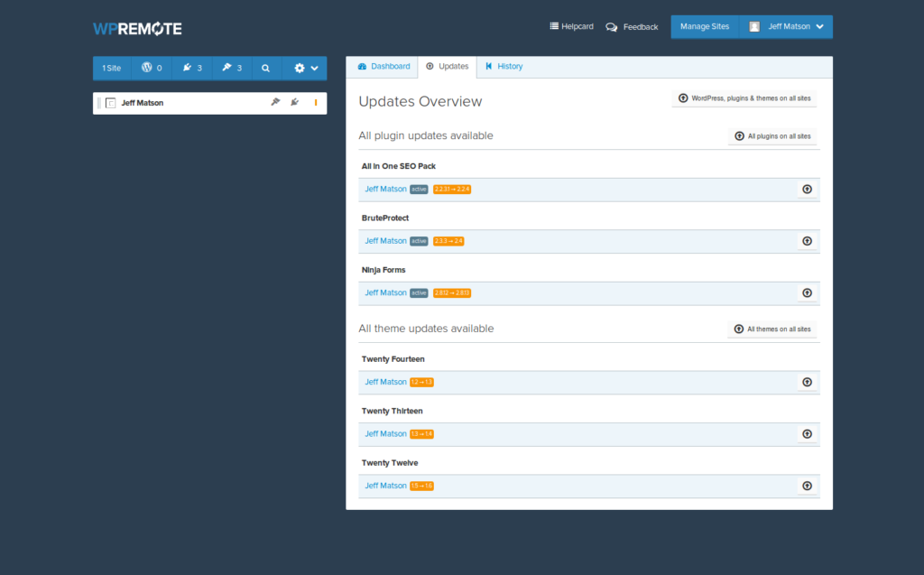
Task: Click the Twenty Fourteen theme heading
Action: click(x=393, y=359)
